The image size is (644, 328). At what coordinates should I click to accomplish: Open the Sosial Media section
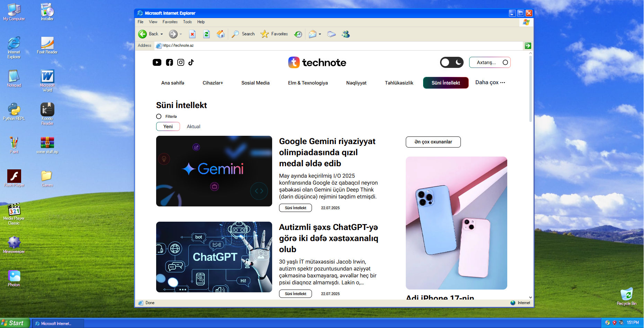[256, 83]
